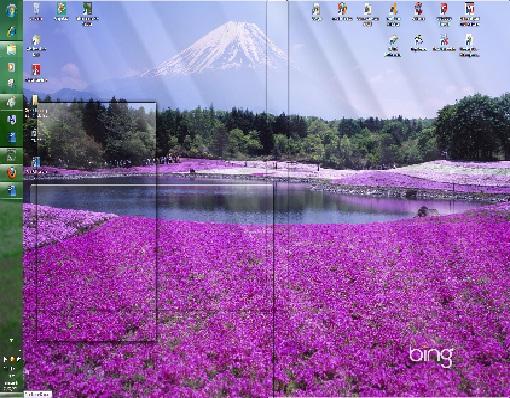Select the Recycle Bin desktop icon
The width and height of the screenshot is (510, 398).
pos(36,11)
